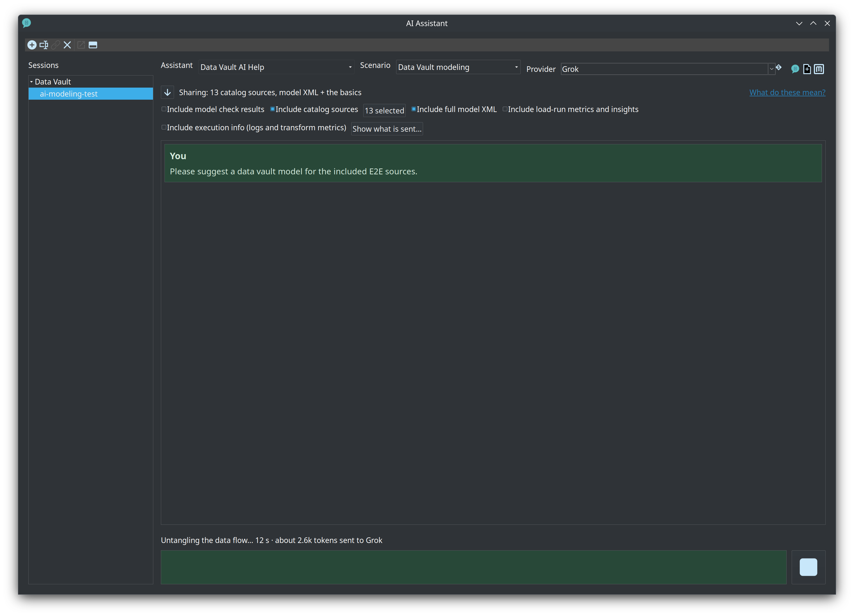Image resolution: width=854 pixels, height=616 pixels.
Task: Click the Untangling the data flow status text
Action: click(271, 540)
